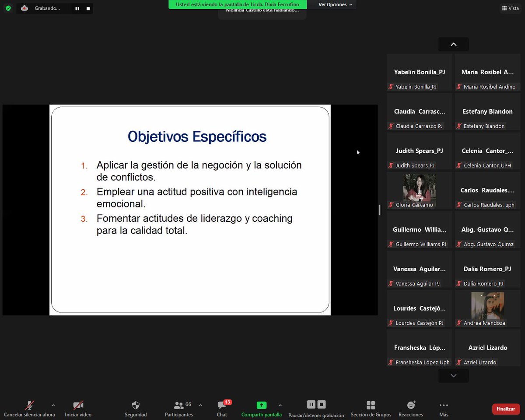
Task: Open the Más options menu
Action: pyautogui.click(x=444, y=409)
